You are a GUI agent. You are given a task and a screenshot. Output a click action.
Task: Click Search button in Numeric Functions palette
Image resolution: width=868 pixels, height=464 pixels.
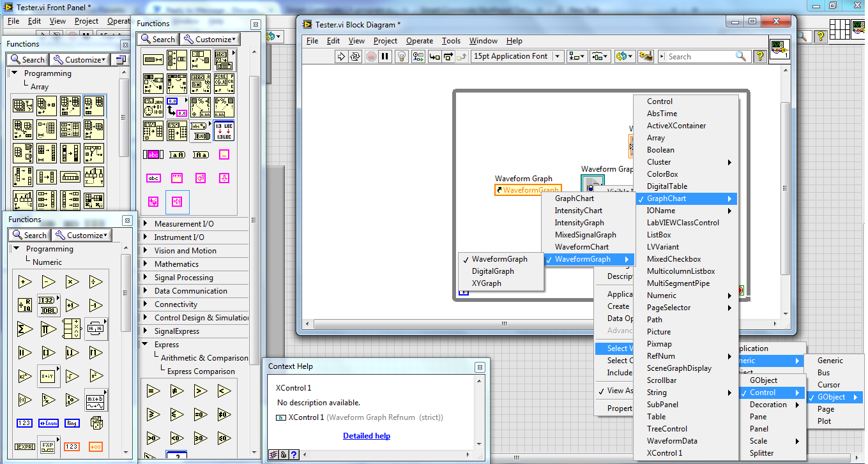(30, 236)
